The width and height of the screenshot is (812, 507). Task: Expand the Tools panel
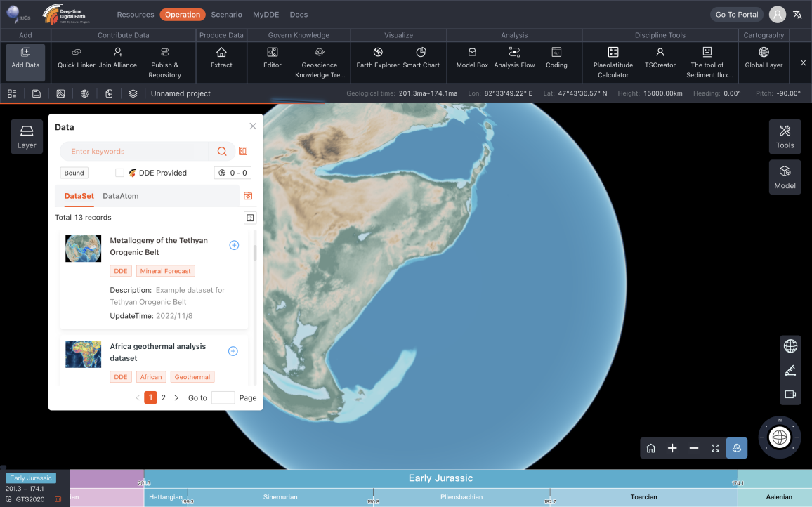pyautogui.click(x=785, y=136)
